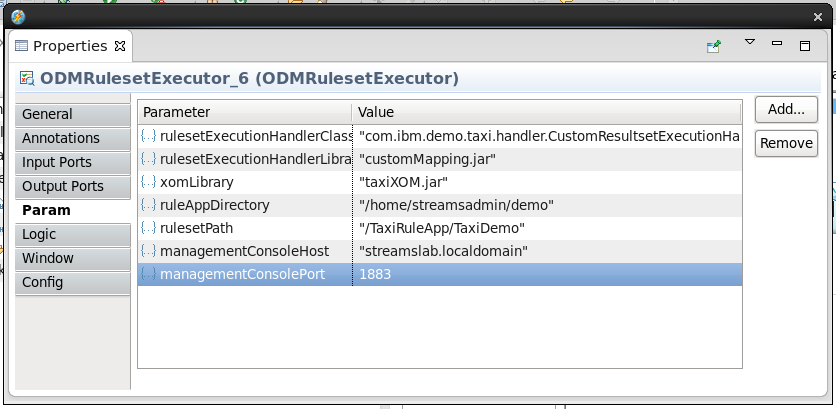
Task: Click the Value column header
Action: click(546, 112)
